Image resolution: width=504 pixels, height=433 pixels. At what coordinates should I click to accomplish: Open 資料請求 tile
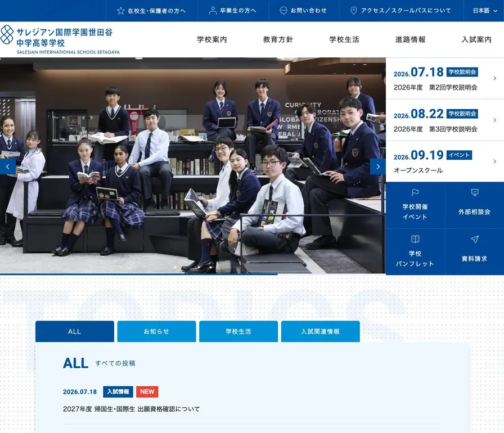coord(475,252)
